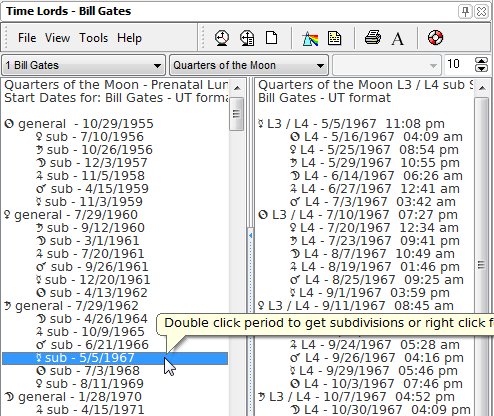Click the number field showing 10

pos(459,64)
